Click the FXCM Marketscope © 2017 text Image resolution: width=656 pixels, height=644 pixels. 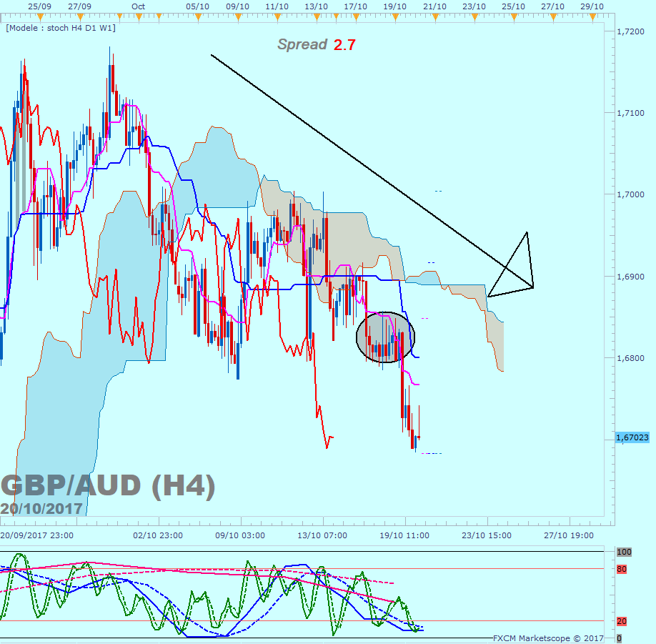click(548, 638)
